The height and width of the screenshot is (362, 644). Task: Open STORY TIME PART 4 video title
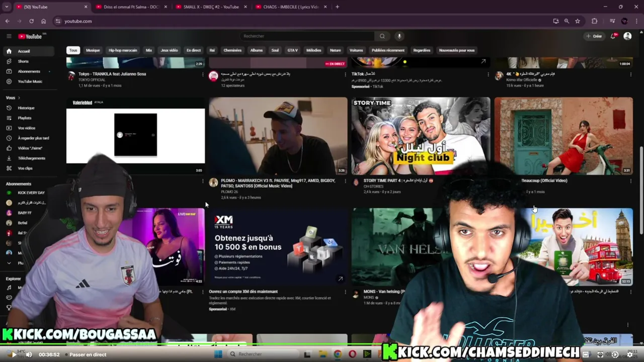click(x=398, y=180)
